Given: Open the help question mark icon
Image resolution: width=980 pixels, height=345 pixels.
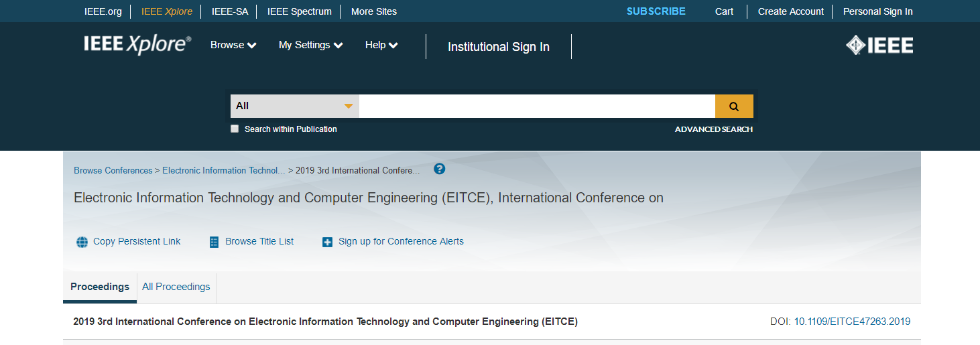Looking at the screenshot, I should coord(440,169).
